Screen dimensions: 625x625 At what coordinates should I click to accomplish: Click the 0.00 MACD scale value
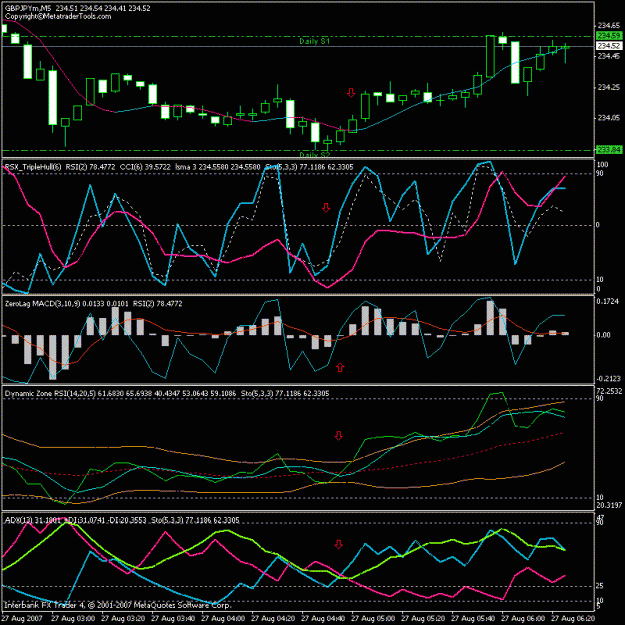click(603, 335)
